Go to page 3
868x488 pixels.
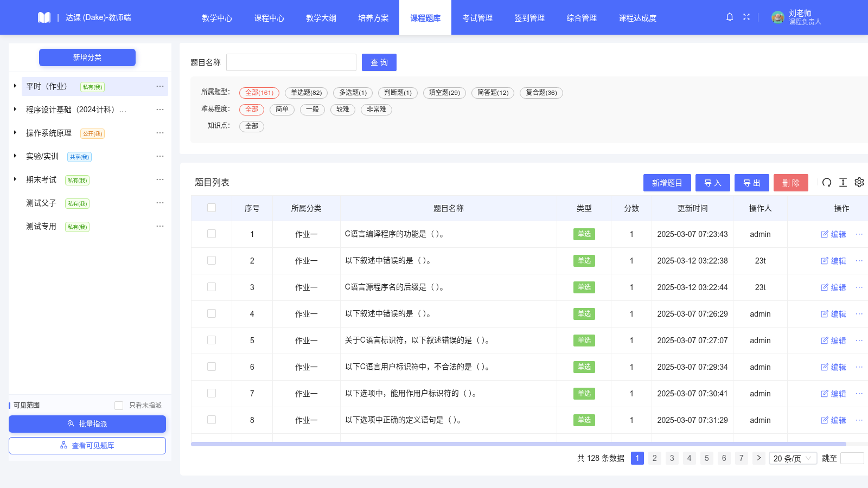tap(672, 458)
